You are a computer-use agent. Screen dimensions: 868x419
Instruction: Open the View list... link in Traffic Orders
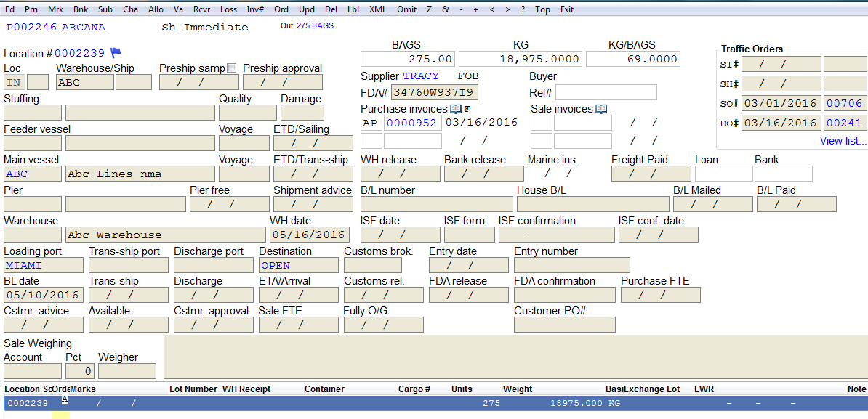843,140
